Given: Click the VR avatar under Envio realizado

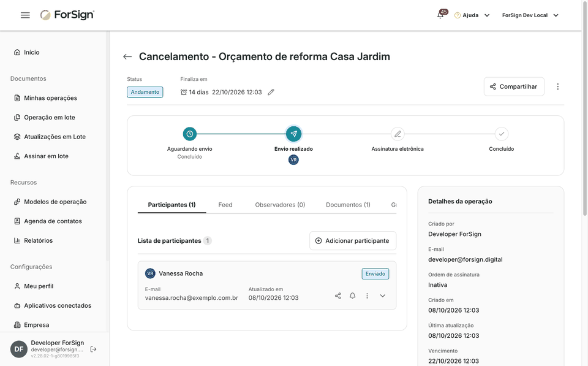Looking at the screenshot, I should point(293,159).
